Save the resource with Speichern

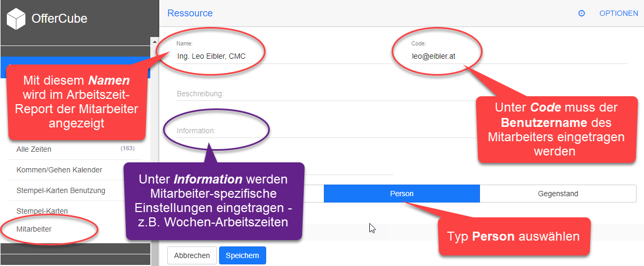tap(242, 255)
